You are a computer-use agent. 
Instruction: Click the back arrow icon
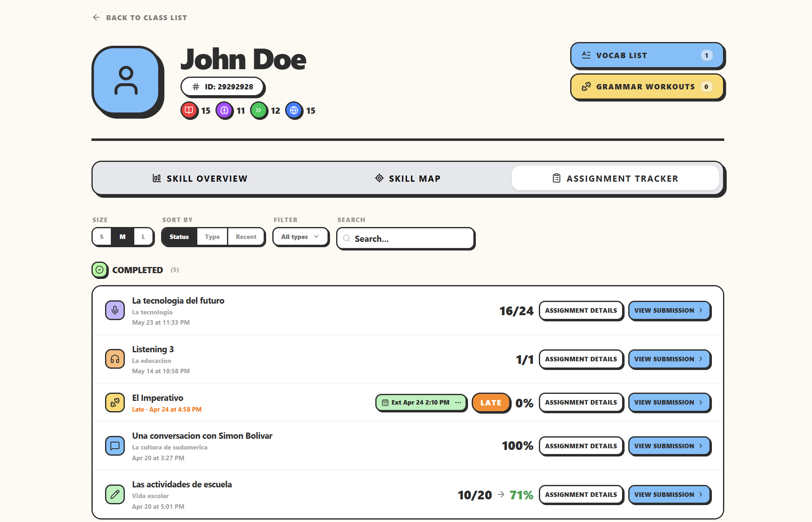(96, 17)
